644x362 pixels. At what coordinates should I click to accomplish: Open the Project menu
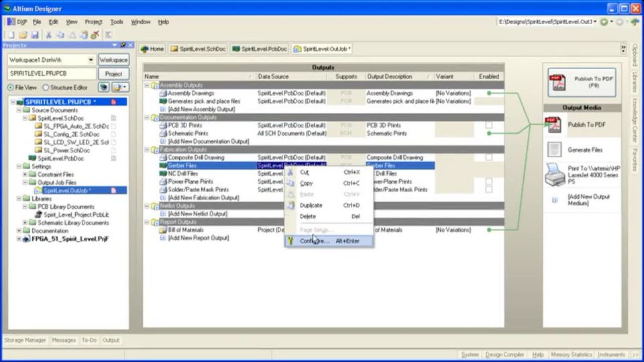(94, 21)
